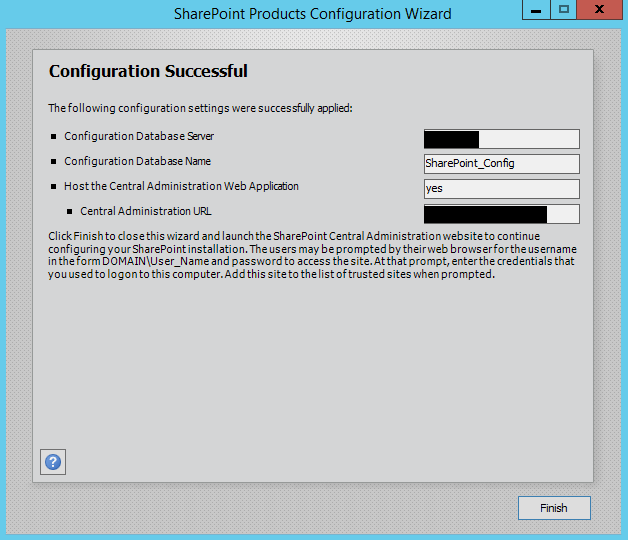The height and width of the screenshot is (540, 628).
Task: Click the Configuration Successful heading
Action: point(148,71)
